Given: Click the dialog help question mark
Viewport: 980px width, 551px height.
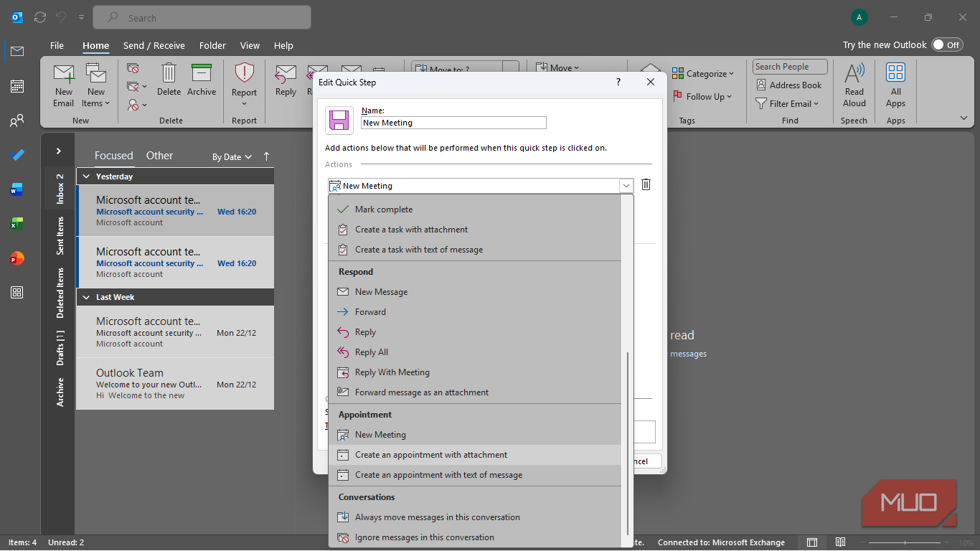Looking at the screenshot, I should 618,82.
